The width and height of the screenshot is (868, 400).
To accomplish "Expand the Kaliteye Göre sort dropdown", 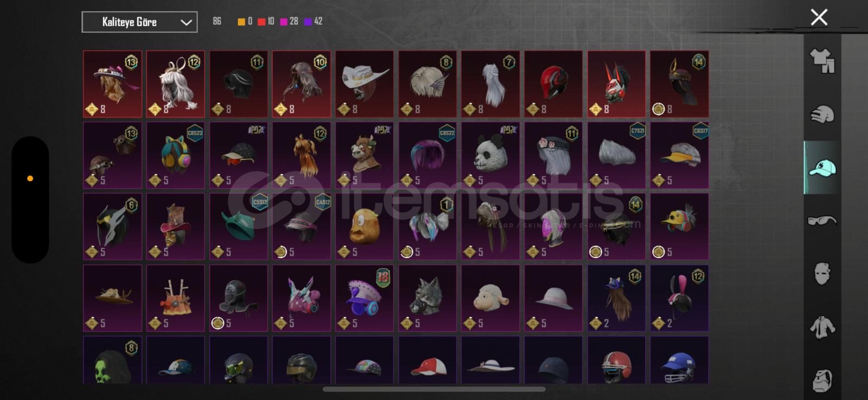I will 139,22.
